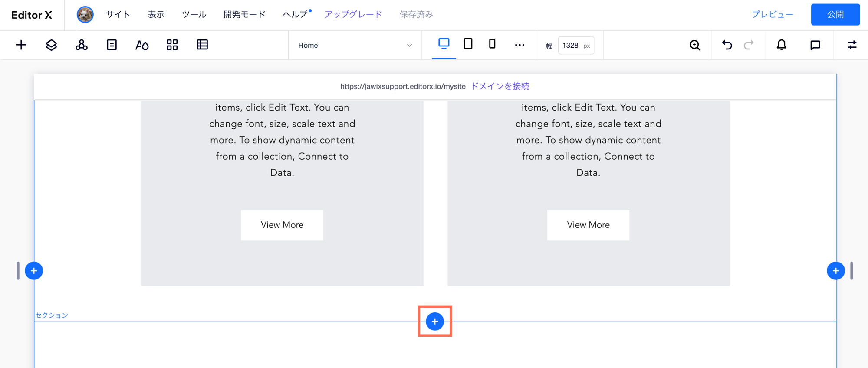Click the left edge blue plus button

pyautogui.click(x=34, y=271)
